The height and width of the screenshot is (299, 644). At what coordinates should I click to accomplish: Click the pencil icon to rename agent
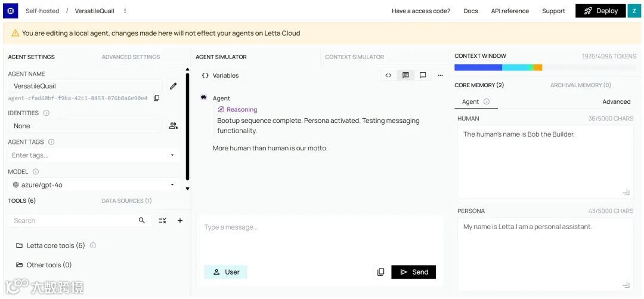(x=174, y=86)
